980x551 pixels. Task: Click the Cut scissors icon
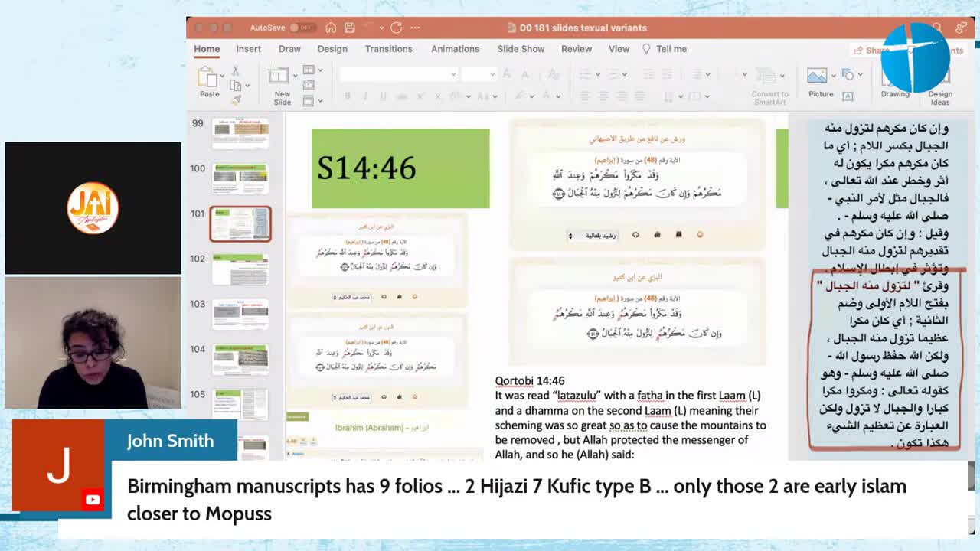click(235, 72)
